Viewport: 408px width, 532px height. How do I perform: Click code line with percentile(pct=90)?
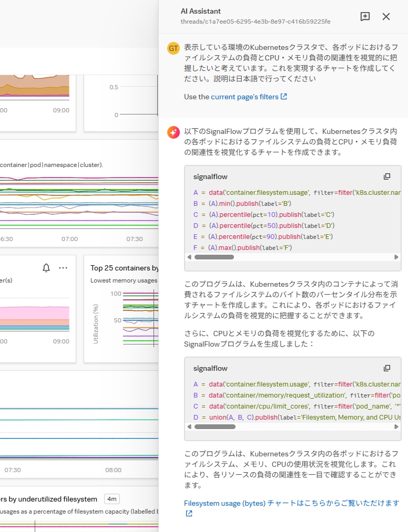point(263,236)
